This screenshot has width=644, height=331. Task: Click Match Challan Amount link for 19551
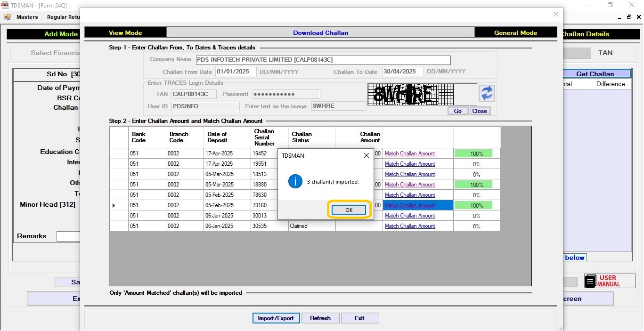(x=410, y=164)
